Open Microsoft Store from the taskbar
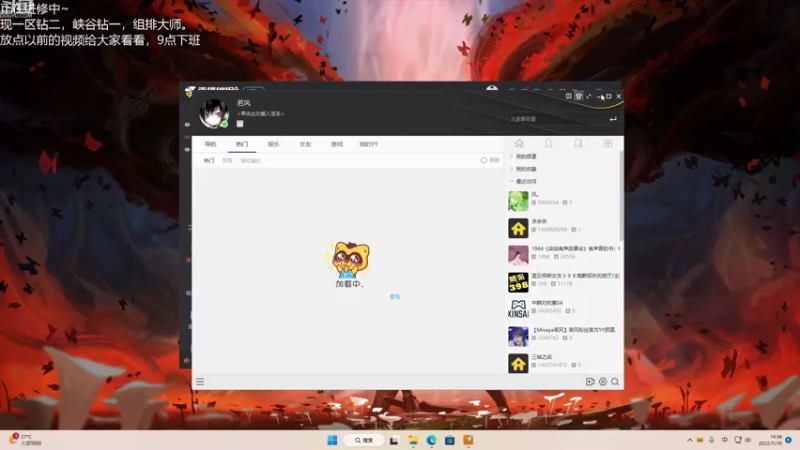 pyautogui.click(x=449, y=440)
